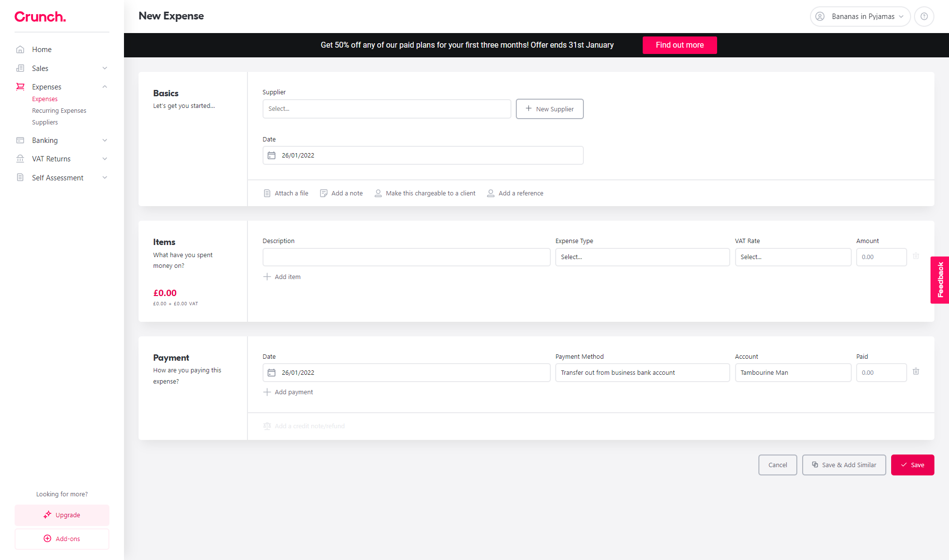The image size is (949, 560).
Task: Go to Recurring Expenses submenu
Action: [x=59, y=111]
